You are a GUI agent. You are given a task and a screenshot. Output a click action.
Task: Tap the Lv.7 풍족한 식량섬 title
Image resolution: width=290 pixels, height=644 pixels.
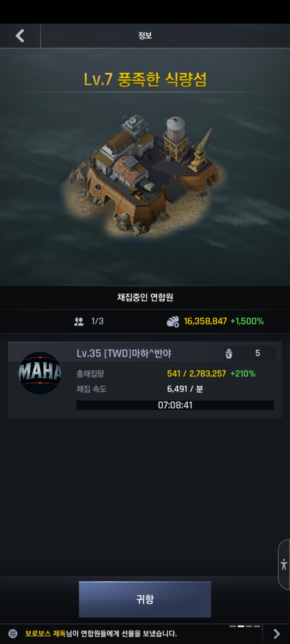click(145, 79)
